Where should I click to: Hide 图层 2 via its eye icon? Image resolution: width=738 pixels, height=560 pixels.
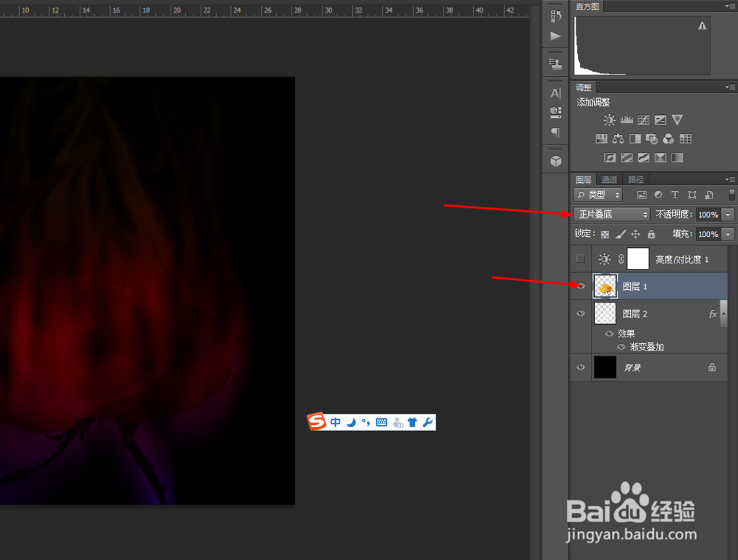point(581,314)
